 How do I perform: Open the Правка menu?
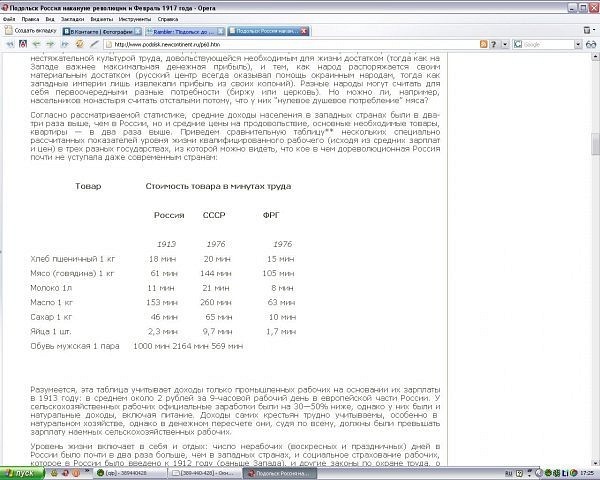30,19
